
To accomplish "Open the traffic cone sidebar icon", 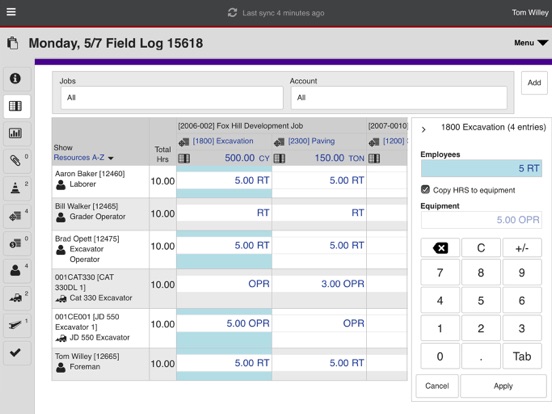I will [x=15, y=188].
